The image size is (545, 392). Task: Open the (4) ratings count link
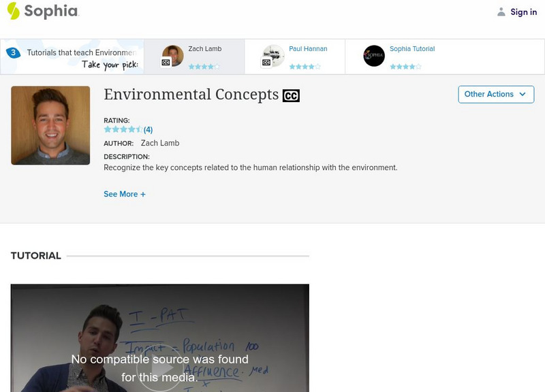pos(148,129)
